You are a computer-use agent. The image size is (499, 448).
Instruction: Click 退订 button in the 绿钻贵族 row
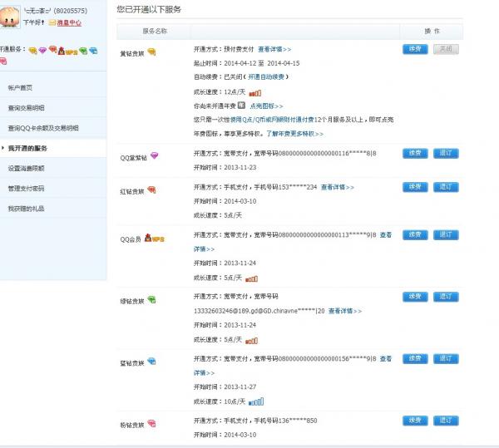pyautogui.click(x=446, y=297)
